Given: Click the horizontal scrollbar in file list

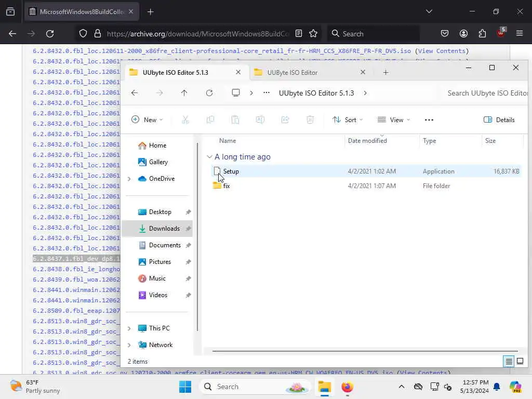Looking at the screenshot, I should tap(365, 351).
